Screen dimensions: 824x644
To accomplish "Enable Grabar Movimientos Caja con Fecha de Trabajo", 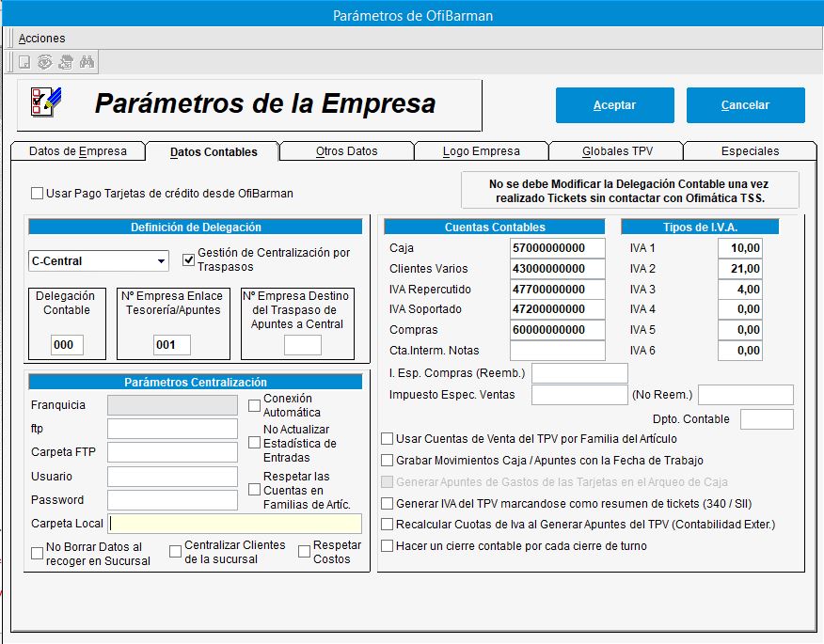I will point(387,461).
